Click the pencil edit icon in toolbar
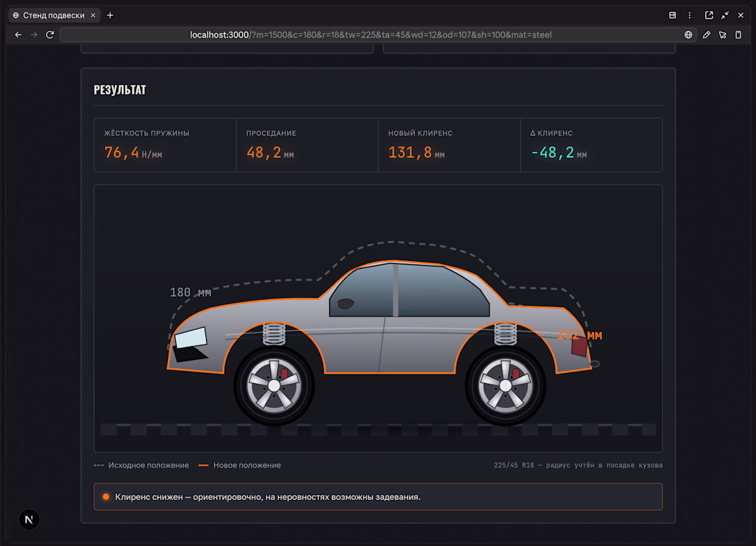 point(707,35)
